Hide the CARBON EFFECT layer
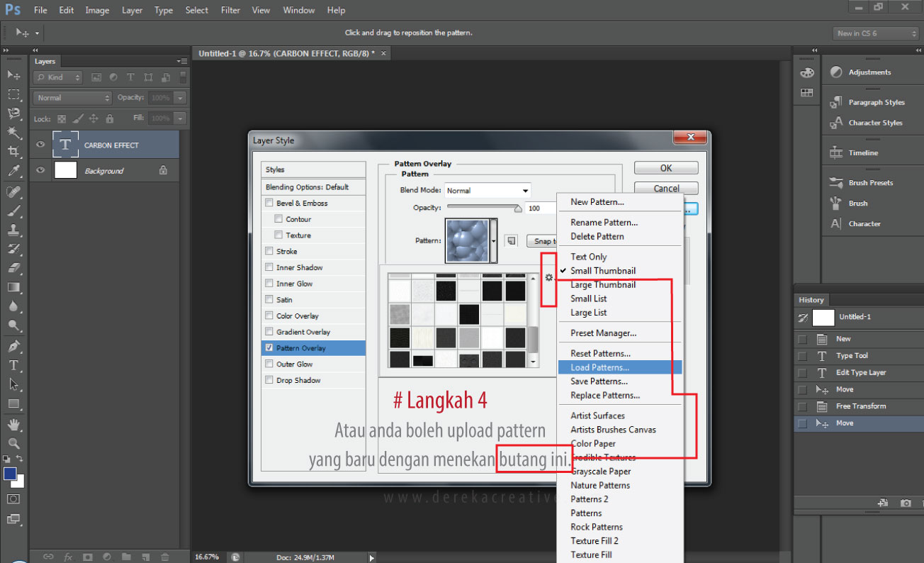924x563 pixels. click(x=40, y=145)
